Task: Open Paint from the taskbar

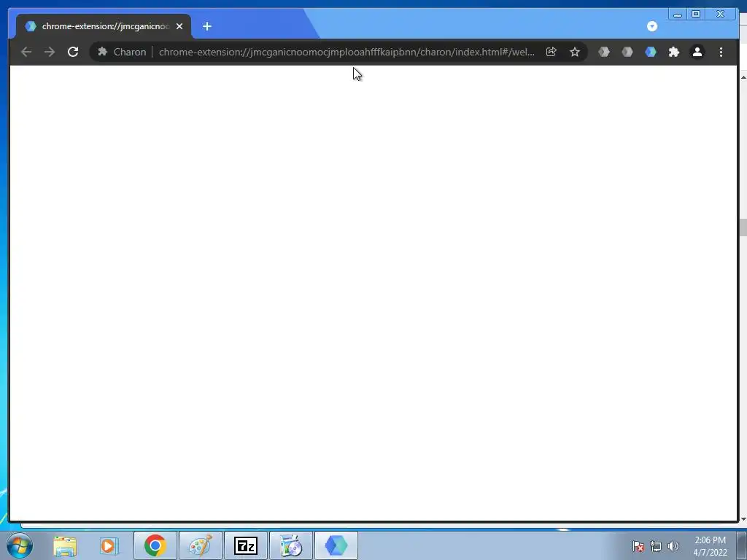Action: pyautogui.click(x=200, y=545)
